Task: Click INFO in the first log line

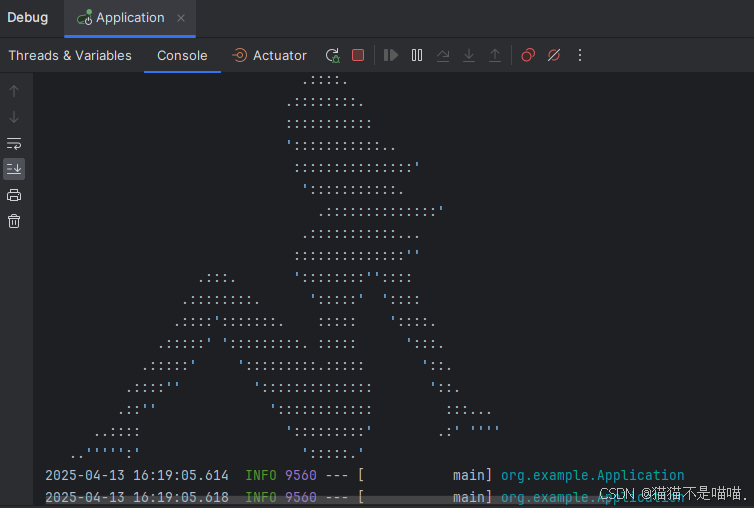Action: tap(261, 475)
